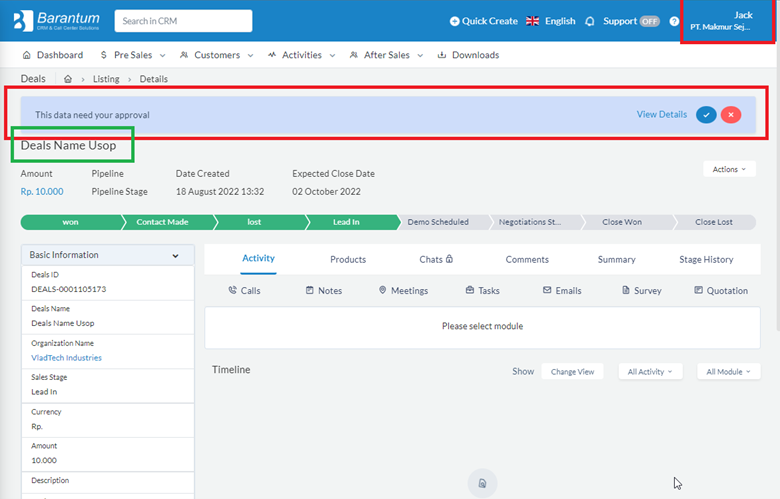Go back to the Listing breadcrumb
The image size is (780, 499).
click(x=106, y=79)
